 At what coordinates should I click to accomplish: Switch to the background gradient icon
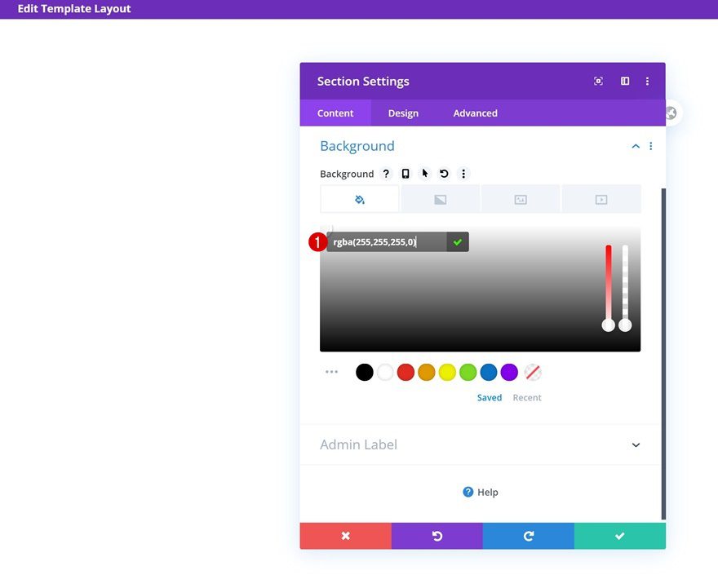click(x=440, y=198)
